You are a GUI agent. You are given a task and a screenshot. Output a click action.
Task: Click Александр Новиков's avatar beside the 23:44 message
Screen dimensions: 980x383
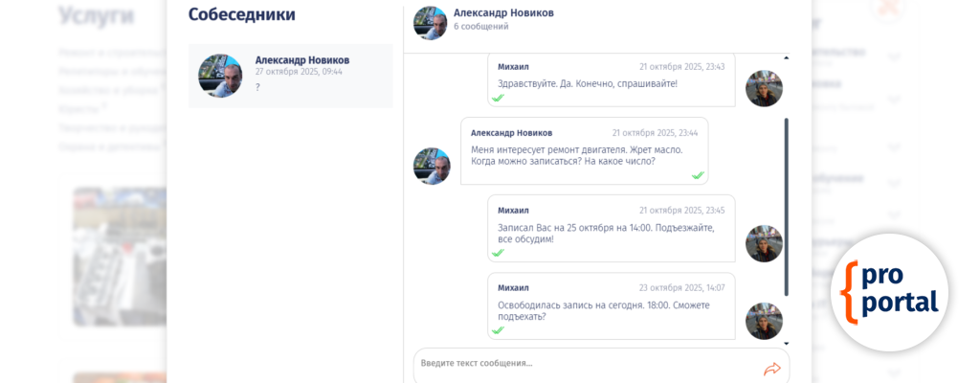coord(431,166)
